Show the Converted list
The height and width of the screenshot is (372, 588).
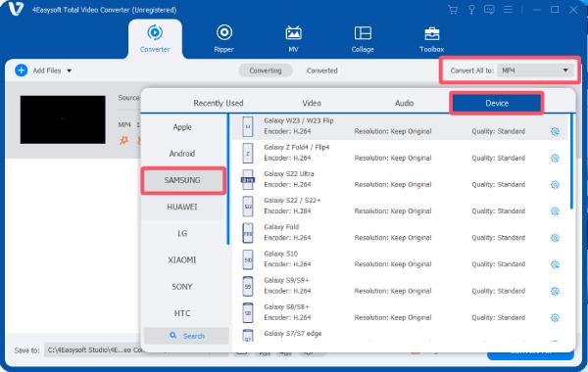point(321,70)
